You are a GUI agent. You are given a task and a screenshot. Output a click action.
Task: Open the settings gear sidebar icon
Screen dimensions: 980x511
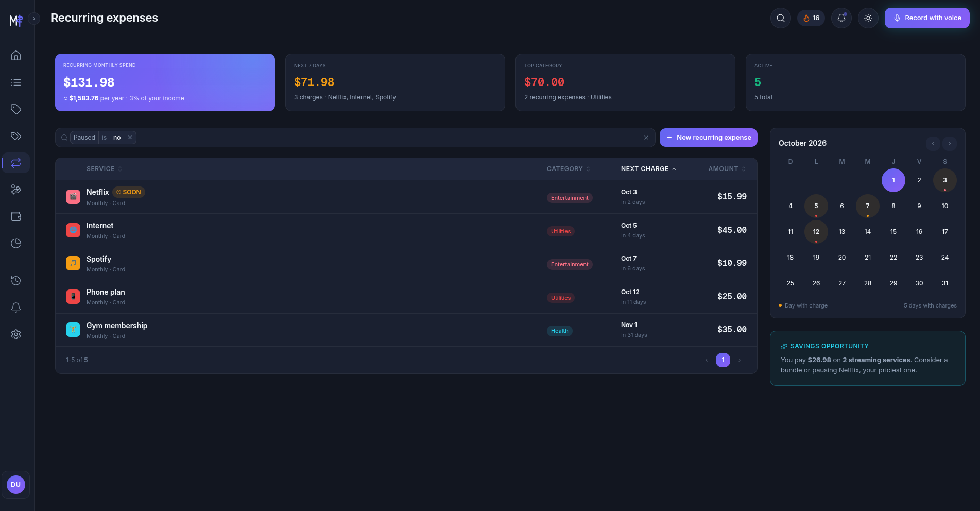tap(16, 334)
